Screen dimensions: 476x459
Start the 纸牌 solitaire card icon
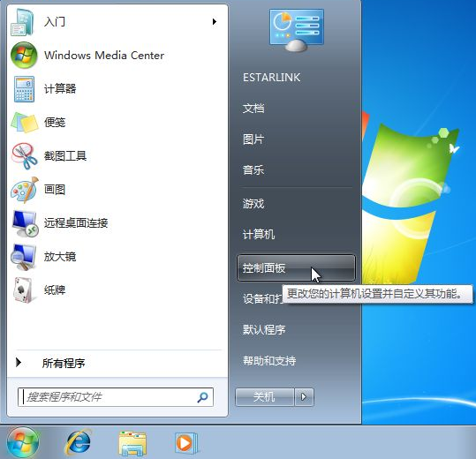pos(23,290)
